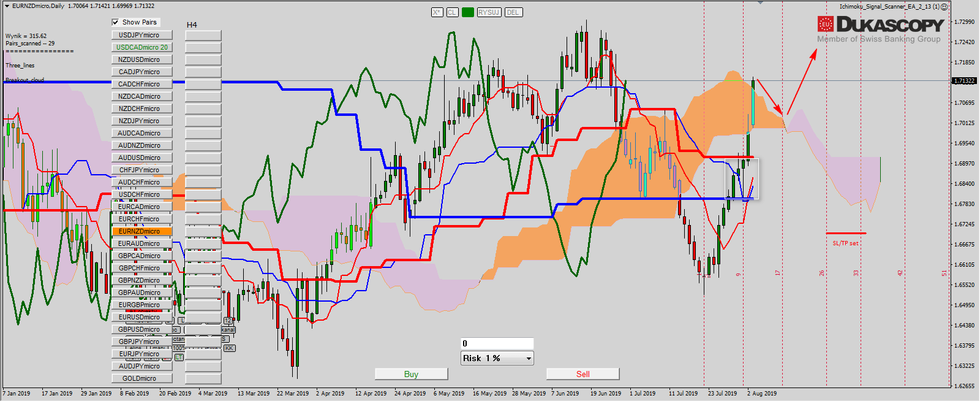Click the small KK button
Viewport: 980px width, 401px height.
tap(229, 348)
